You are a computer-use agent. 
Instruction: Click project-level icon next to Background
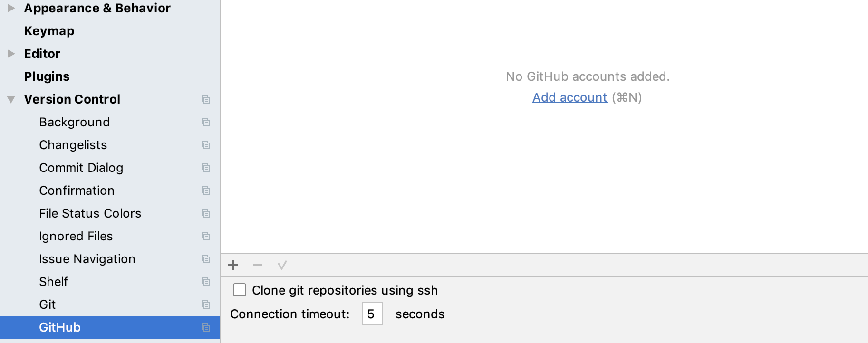click(206, 122)
